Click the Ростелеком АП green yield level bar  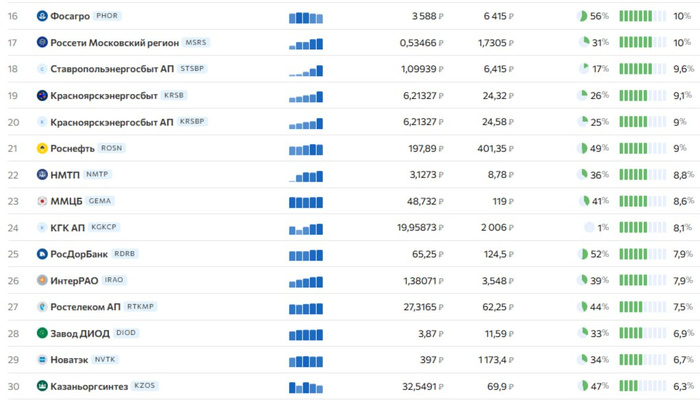coord(642,307)
